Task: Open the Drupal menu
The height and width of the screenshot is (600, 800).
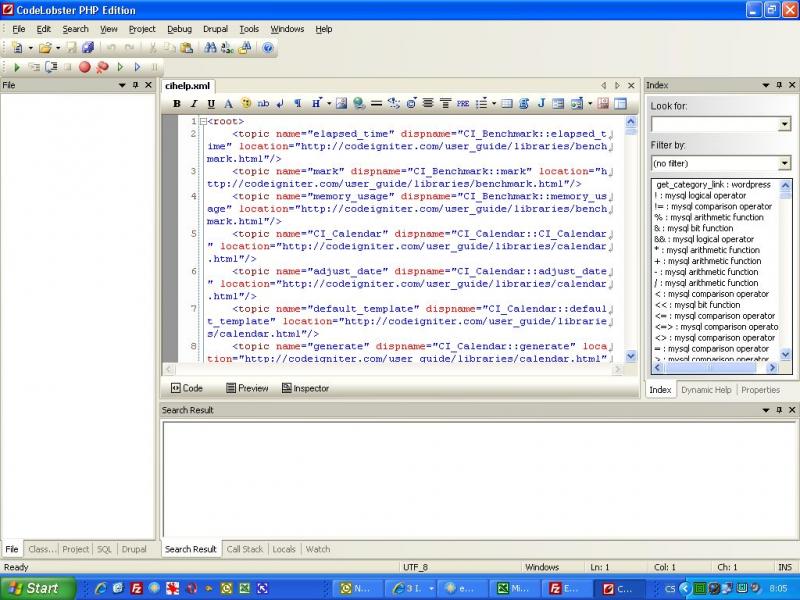Action: coord(215,29)
